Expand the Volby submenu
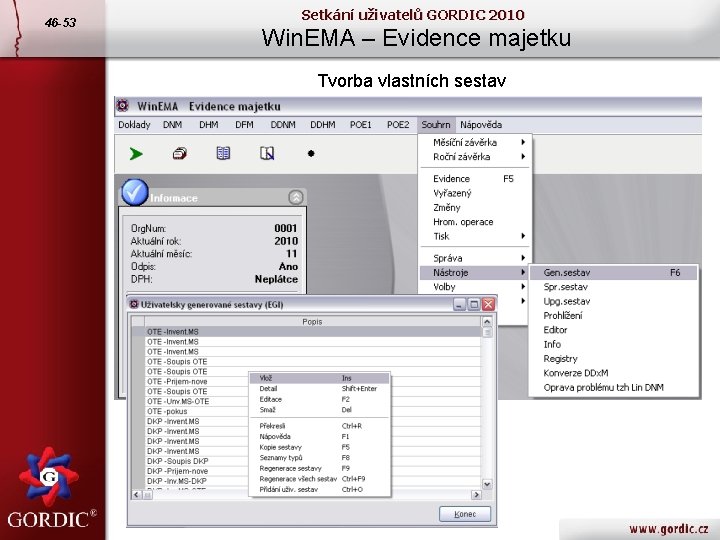The width and height of the screenshot is (720, 540). (475, 287)
